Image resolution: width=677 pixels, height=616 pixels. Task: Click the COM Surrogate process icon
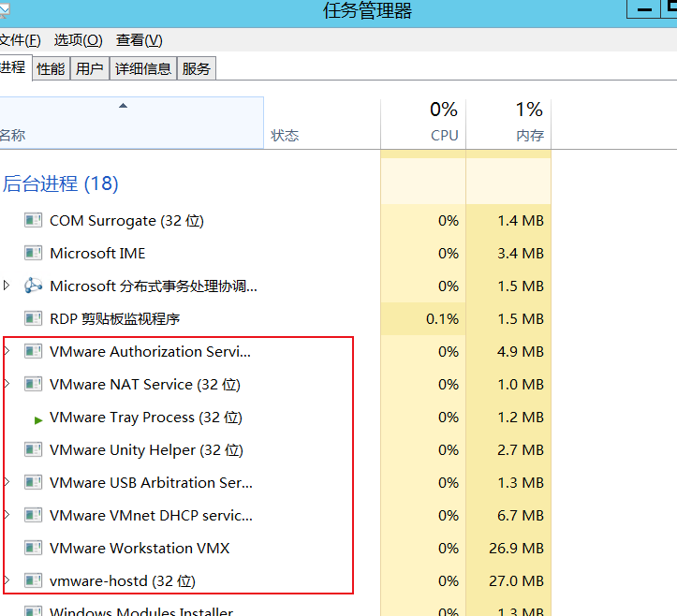tap(33, 221)
